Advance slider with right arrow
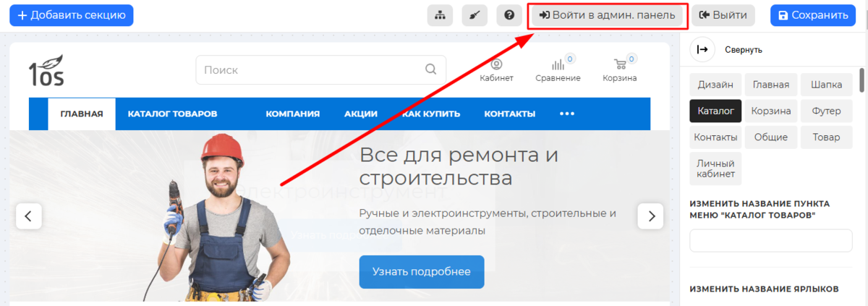Image resolution: width=868 pixels, height=306 pixels. point(650,216)
